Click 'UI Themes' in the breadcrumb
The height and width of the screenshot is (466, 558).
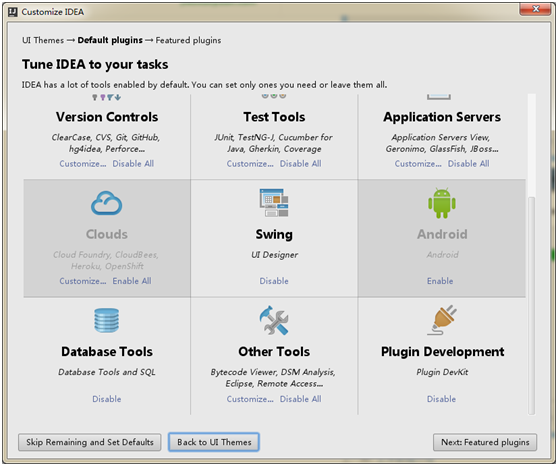(x=43, y=40)
